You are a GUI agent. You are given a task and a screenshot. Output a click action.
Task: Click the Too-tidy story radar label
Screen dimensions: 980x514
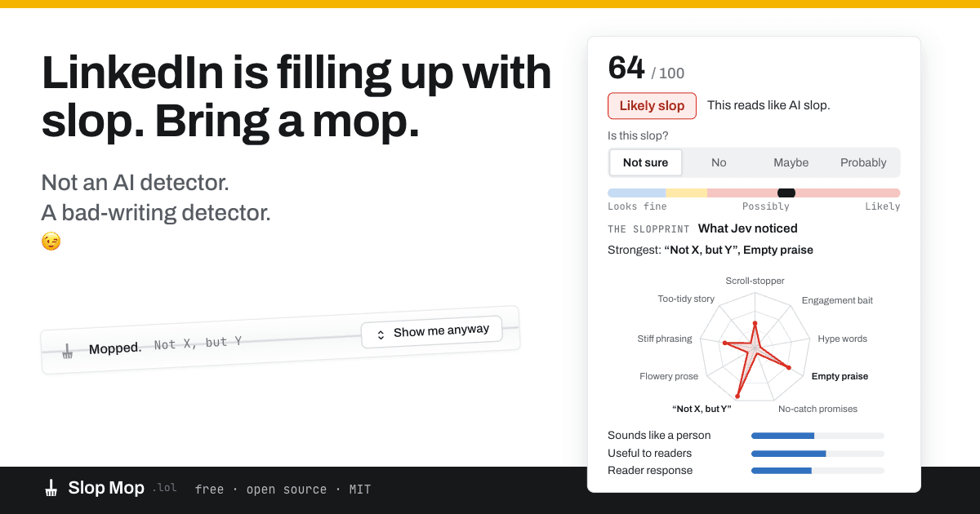(x=686, y=299)
